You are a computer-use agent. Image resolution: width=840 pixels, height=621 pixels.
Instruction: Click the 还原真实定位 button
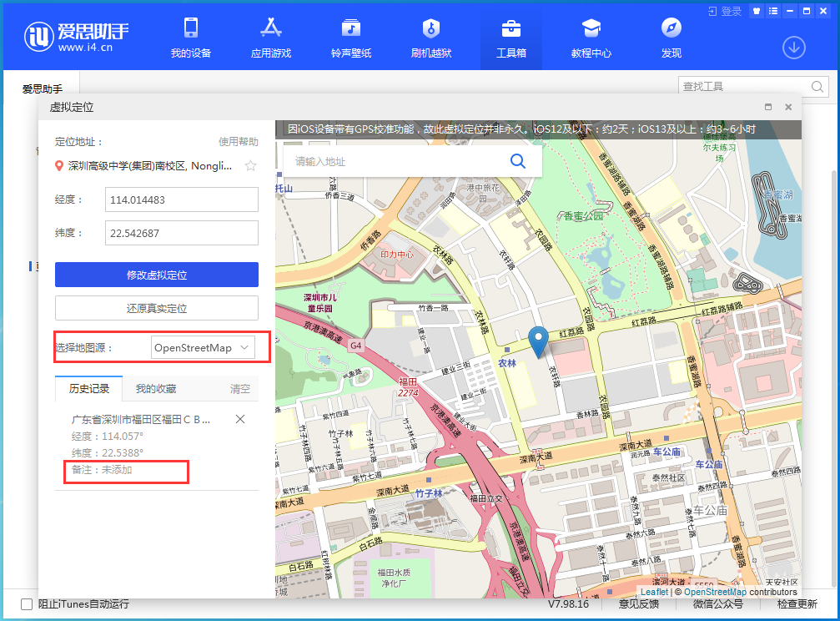click(156, 308)
